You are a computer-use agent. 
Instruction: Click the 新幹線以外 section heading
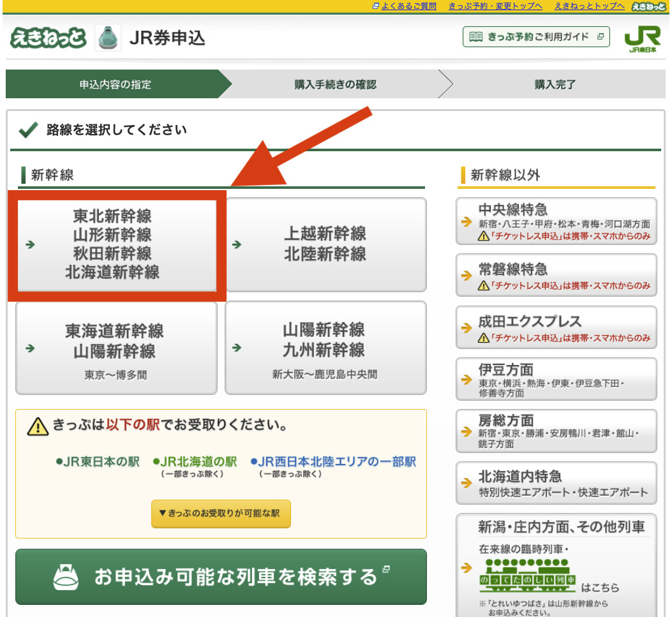pyautogui.click(x=505, y=175)
